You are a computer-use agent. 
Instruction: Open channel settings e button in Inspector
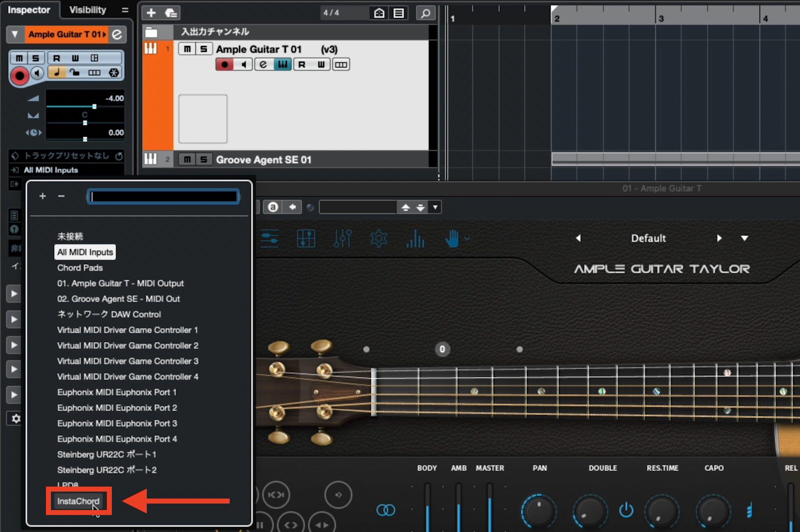[117, 34]
